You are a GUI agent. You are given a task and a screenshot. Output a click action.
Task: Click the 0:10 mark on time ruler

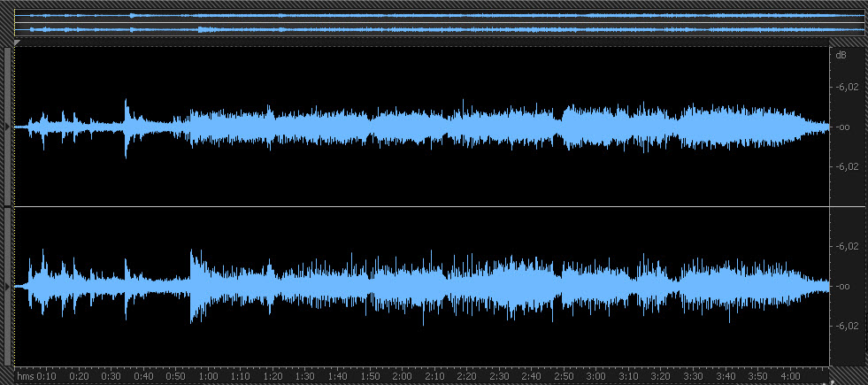pos(47,376)
